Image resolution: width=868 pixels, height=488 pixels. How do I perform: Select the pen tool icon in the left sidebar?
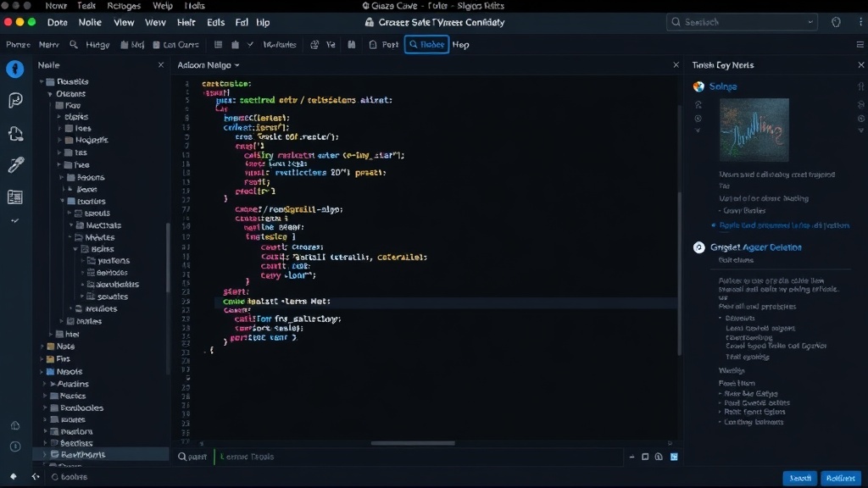15,164
